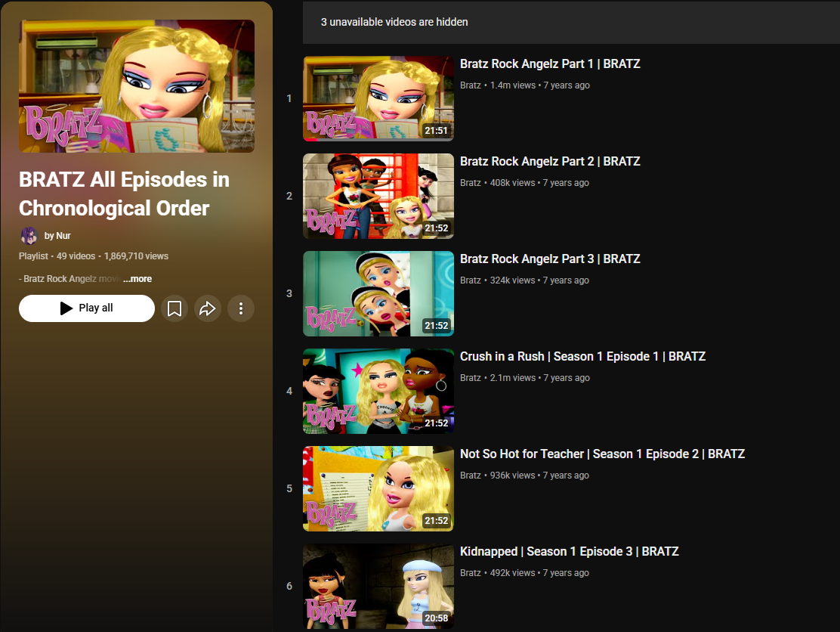Open the Not So Hot for Teacher thumbnail
The width and height of the screenshot is (840, 632).
[378, 489]
